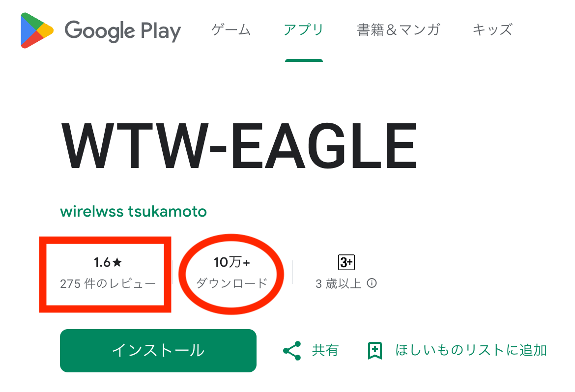Click the 1.6 star rating
This screenshot has width=575, height=392.
coord(108,262)
